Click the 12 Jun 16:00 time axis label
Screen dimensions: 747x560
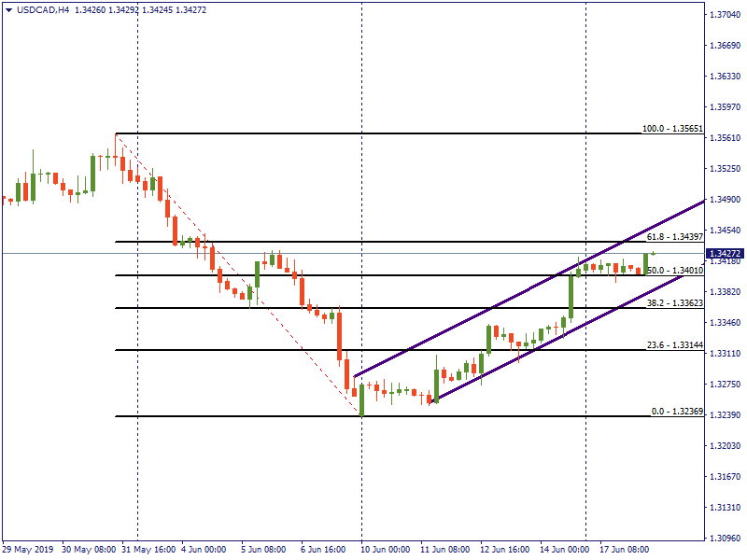pyautogui.click(x=504, y=550)
